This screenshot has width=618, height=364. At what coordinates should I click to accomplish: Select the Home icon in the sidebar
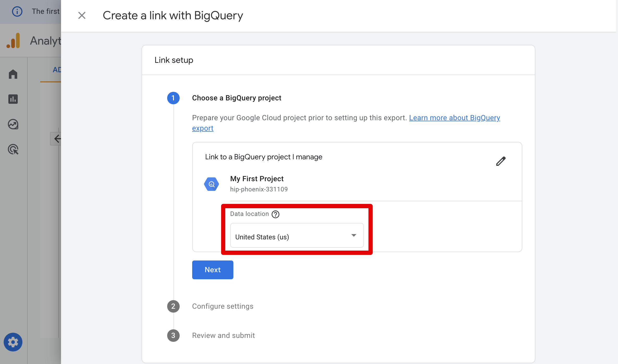coord(13,74)
